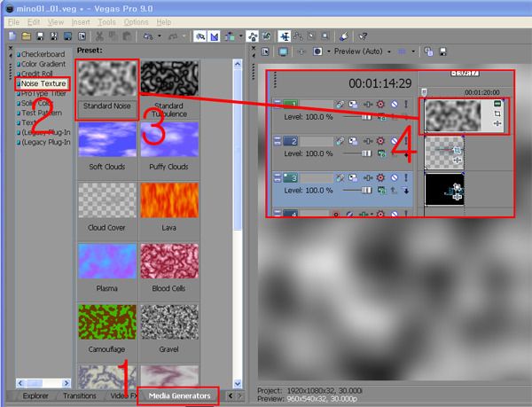The height and width of the screenshot is (407, 532).
Task: Open the Undo history dropdown arrow
Action: click(159, 36)
